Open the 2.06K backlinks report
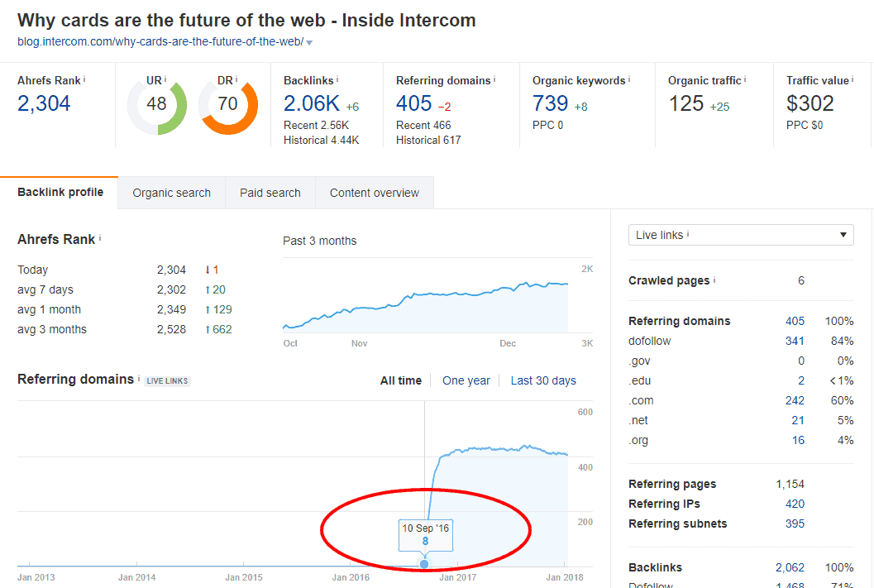874x588 pixels. tap(312, 103)
